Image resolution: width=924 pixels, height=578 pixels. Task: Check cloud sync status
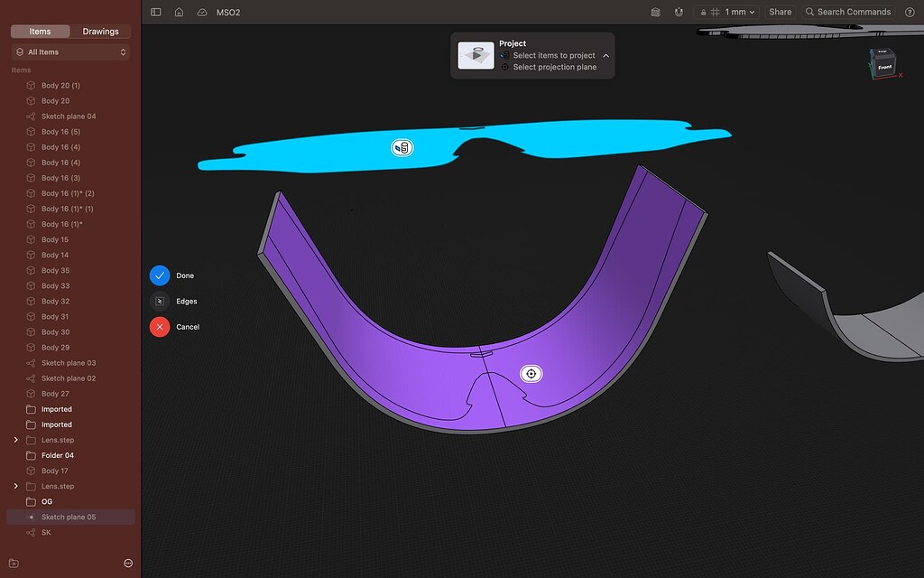point(201,12)
